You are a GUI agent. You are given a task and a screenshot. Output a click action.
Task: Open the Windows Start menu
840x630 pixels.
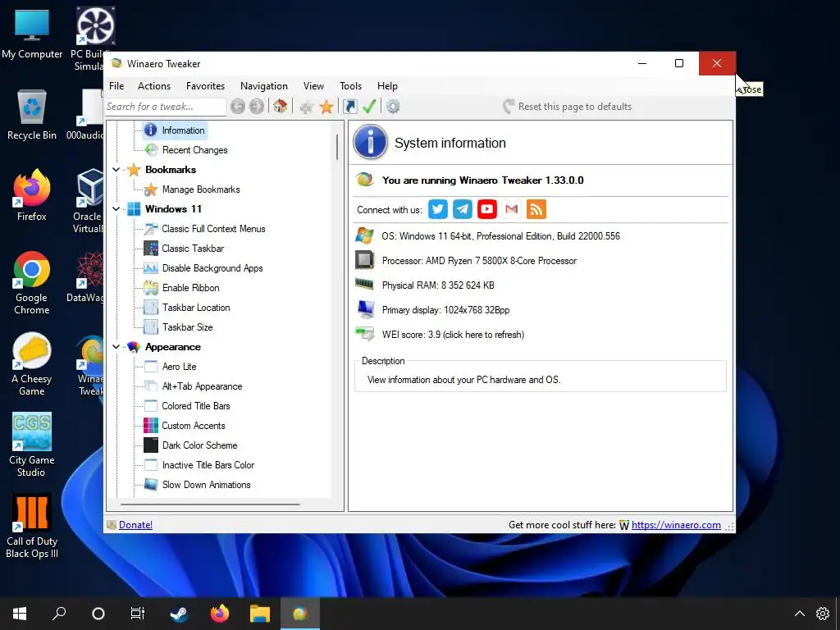click(20, 614)
